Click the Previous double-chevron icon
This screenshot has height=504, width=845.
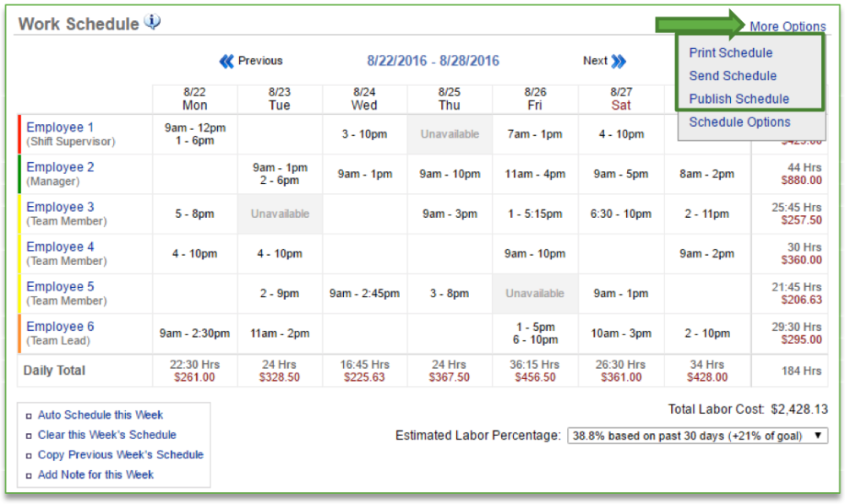226,61
